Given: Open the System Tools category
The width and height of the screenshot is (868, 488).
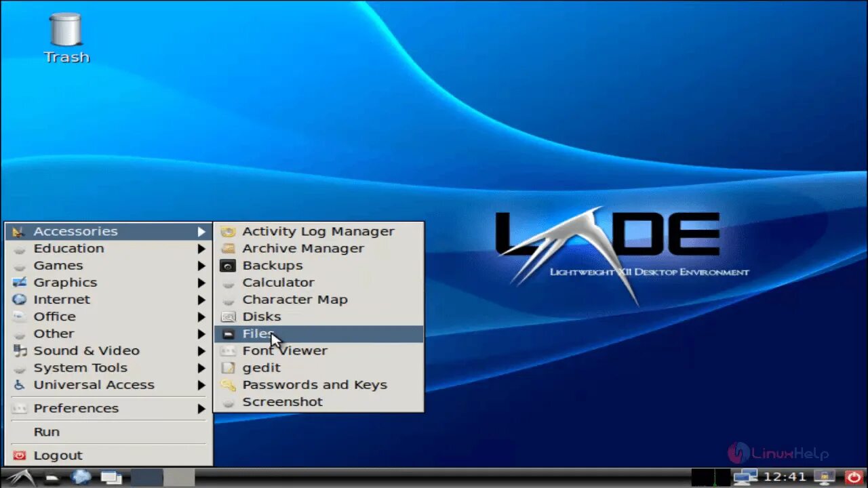Looking at the screenshot, I should [108, 367].
